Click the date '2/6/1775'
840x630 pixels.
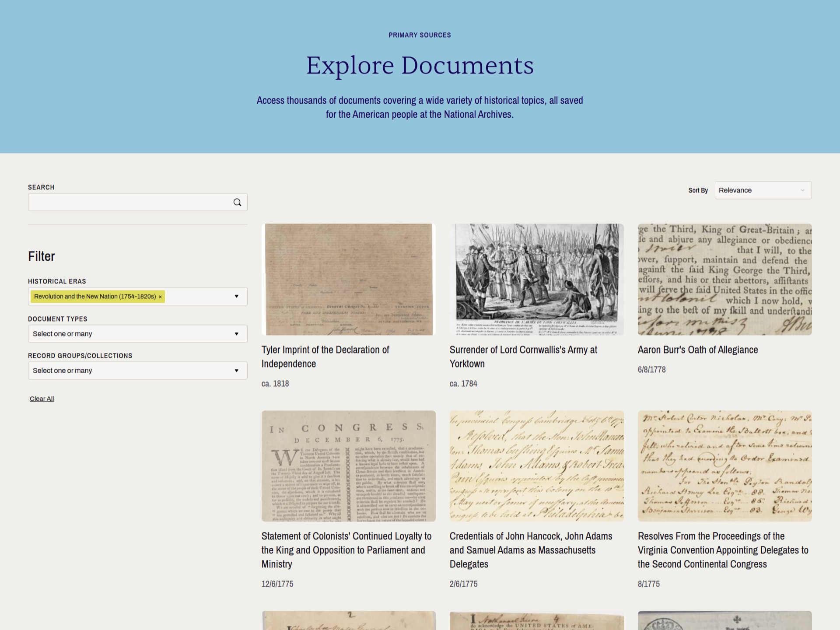(x=464, y=584)
